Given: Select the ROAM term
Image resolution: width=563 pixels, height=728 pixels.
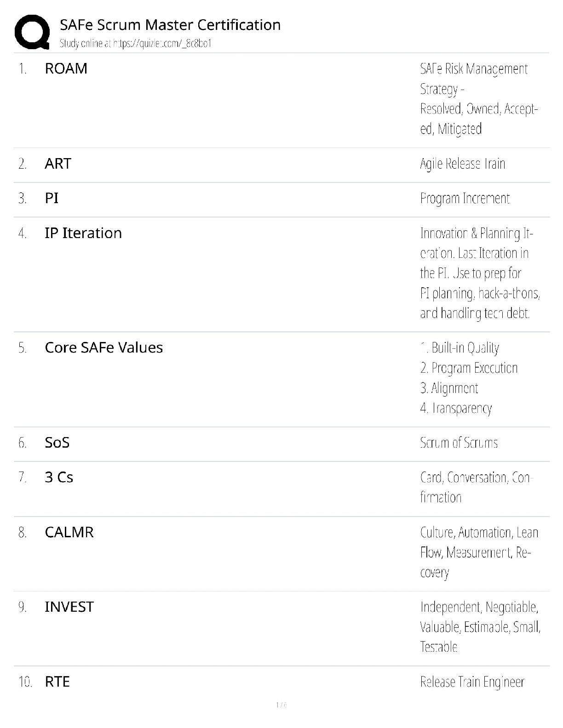Looking at the screenshot, I should coord(66,68).
